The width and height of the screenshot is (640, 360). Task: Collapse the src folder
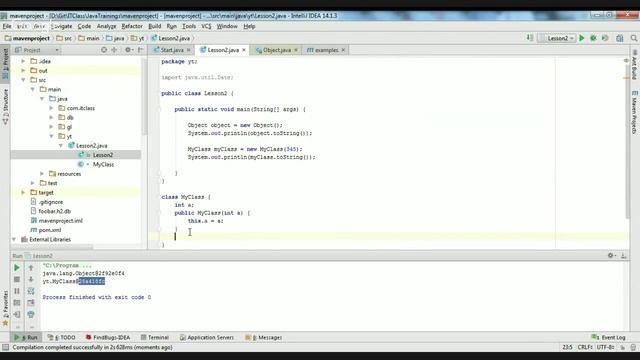pyautogui.click(x=23, y=80)
